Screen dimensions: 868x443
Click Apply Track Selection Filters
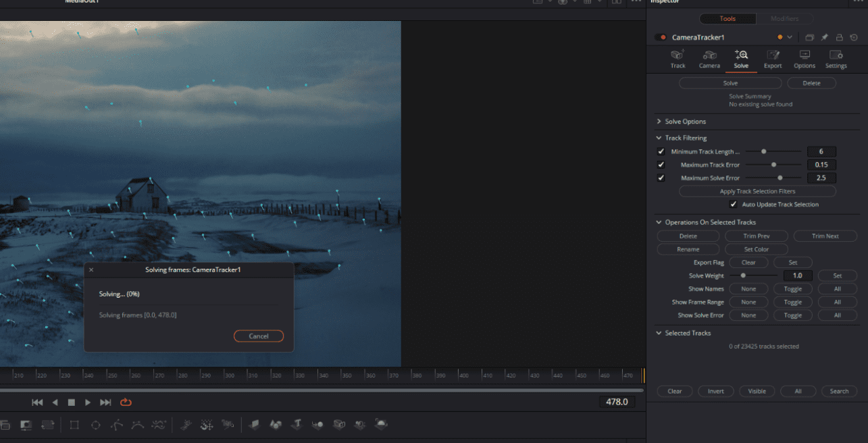tap(757, 192)
